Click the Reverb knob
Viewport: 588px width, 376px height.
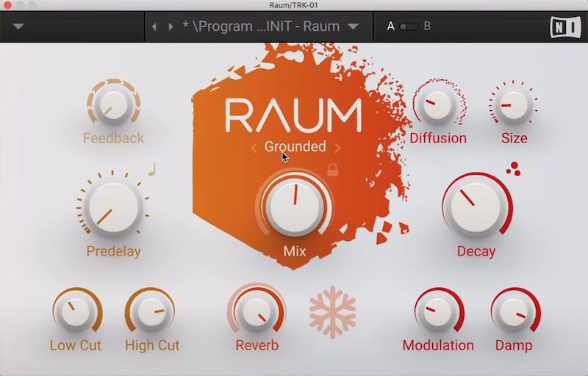[x=257, y=311]
